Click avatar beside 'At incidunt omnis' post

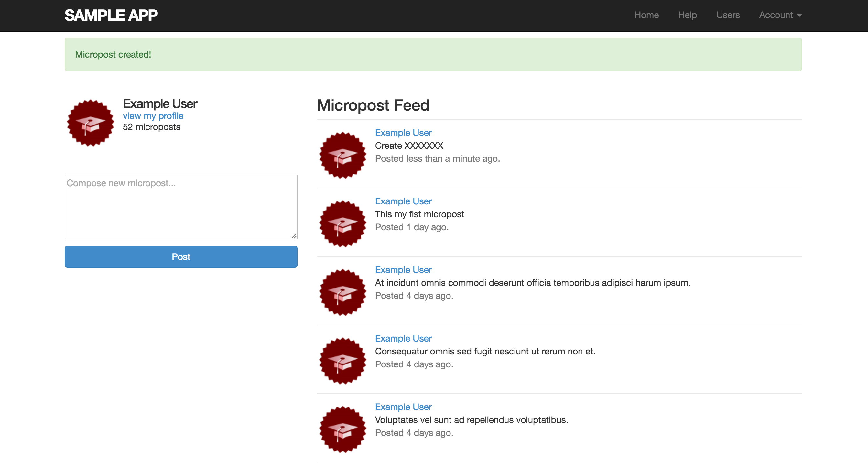(342, 292)
